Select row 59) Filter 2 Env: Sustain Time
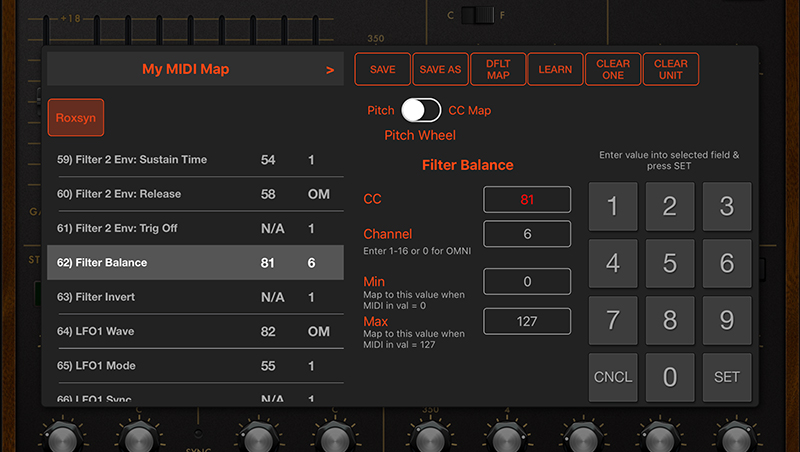This screenshot has height=452, width=800. click(x=195, y=160)
